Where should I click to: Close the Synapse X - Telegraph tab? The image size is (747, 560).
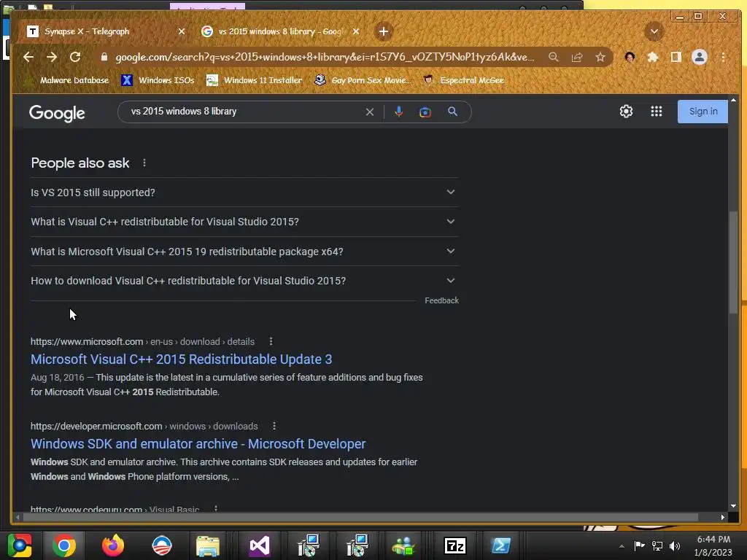point(182,31)
